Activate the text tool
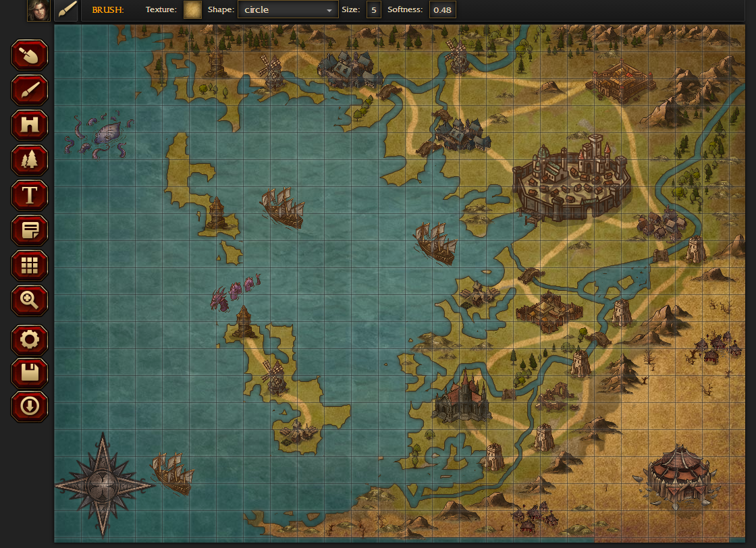Image resolution: width=756 pixels, height=548 pixels. point(29,195)
